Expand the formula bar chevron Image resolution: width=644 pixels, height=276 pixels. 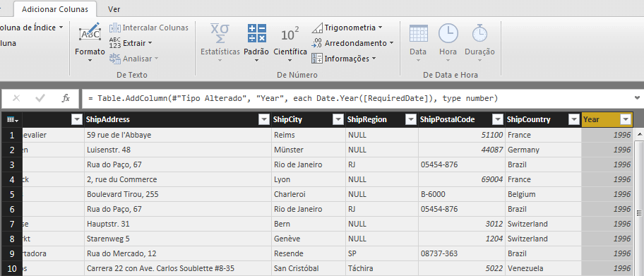click(637, 97)
